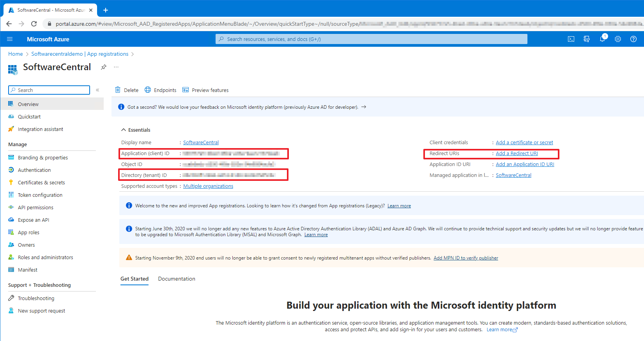Open the Help question mark icon
Viewport: 644px width, 341px height.
[633, 39]
